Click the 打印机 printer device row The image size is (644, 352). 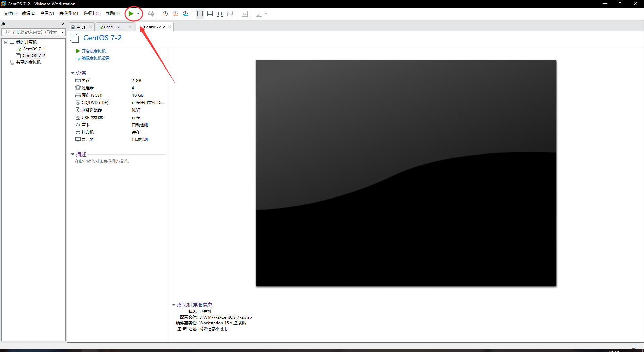pyautogui.click(x=120, y=132)
